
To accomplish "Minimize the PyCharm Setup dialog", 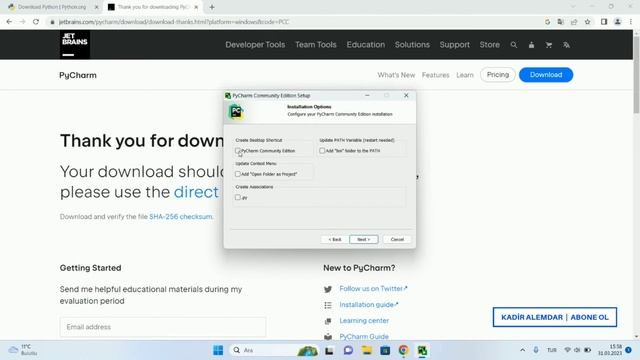I will 367,95.
